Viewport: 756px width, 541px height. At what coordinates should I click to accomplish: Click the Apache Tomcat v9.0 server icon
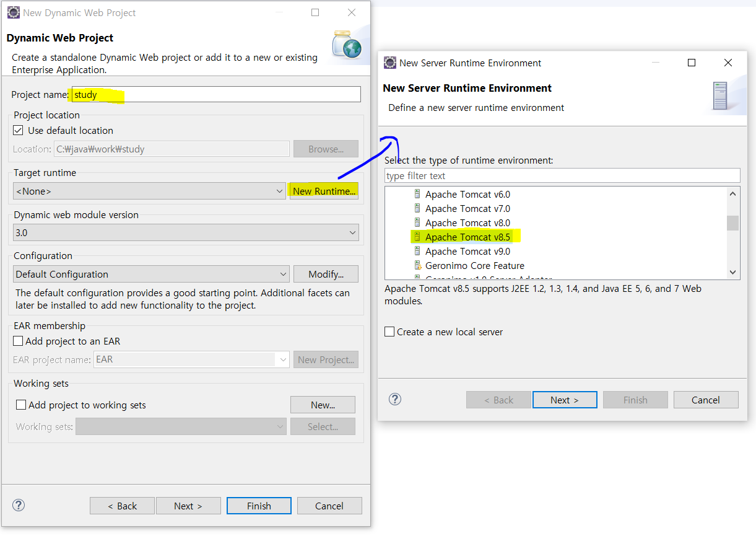pos(417,251)
